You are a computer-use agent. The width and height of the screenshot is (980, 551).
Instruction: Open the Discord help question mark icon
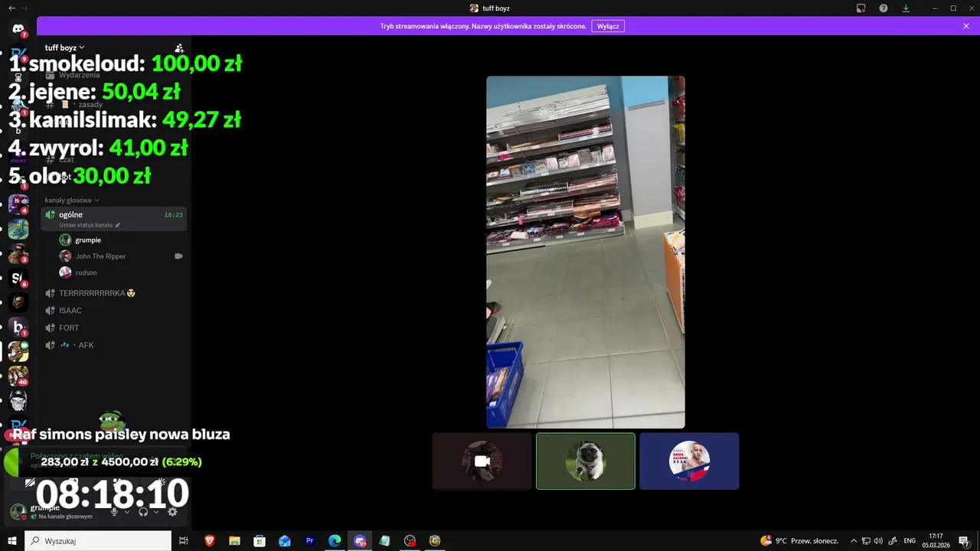pos(884,8)
